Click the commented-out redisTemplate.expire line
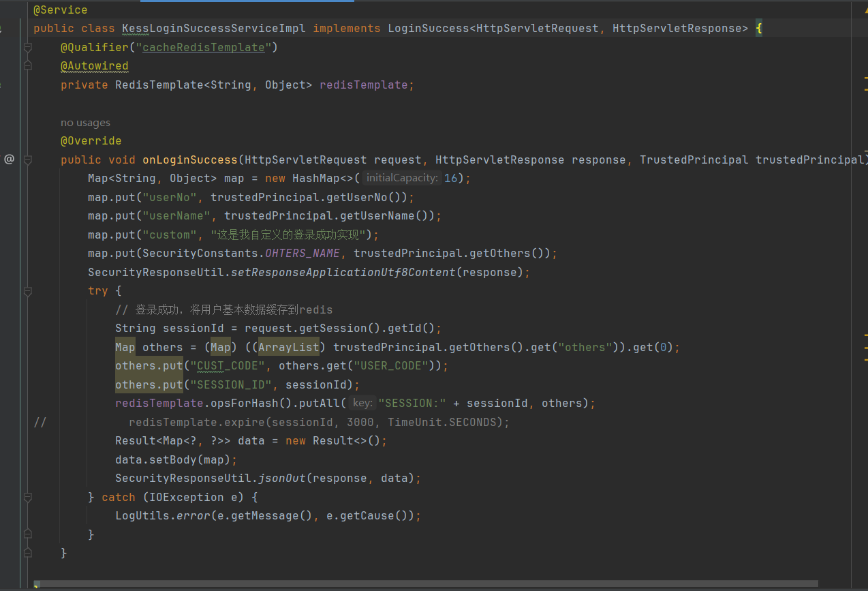 click(318, 423)
